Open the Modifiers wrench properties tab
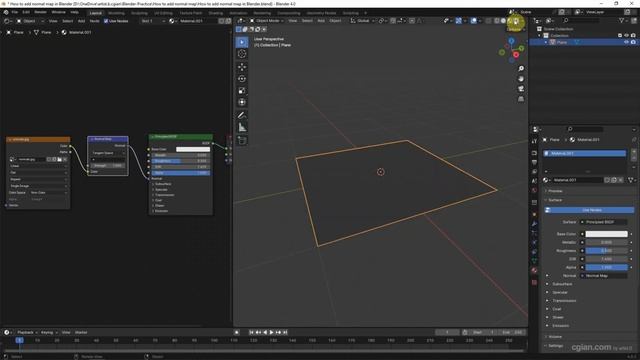 pyautogui.click(x=534, y=224)
